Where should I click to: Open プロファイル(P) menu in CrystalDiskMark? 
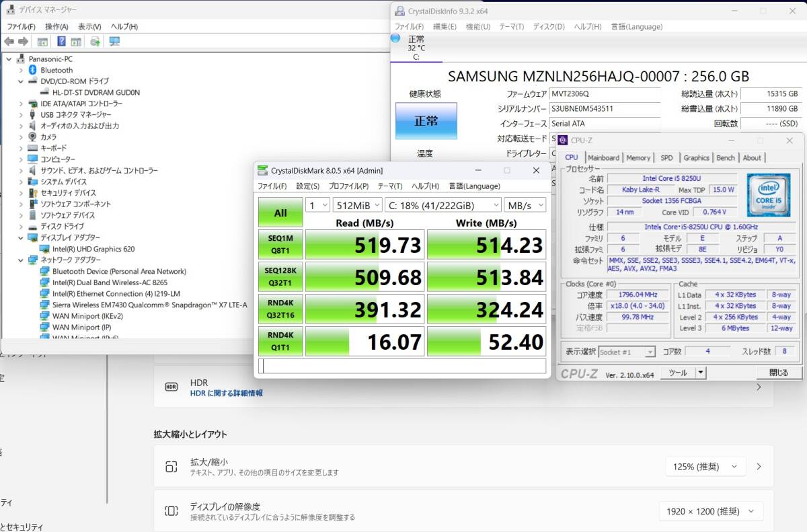(x=348, y=186)
